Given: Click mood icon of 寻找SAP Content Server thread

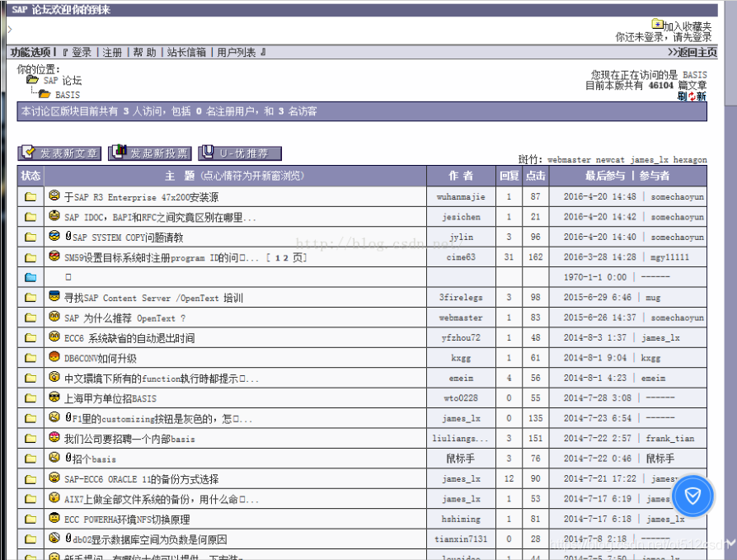Looking at the screenshot, I should (54, 296).
